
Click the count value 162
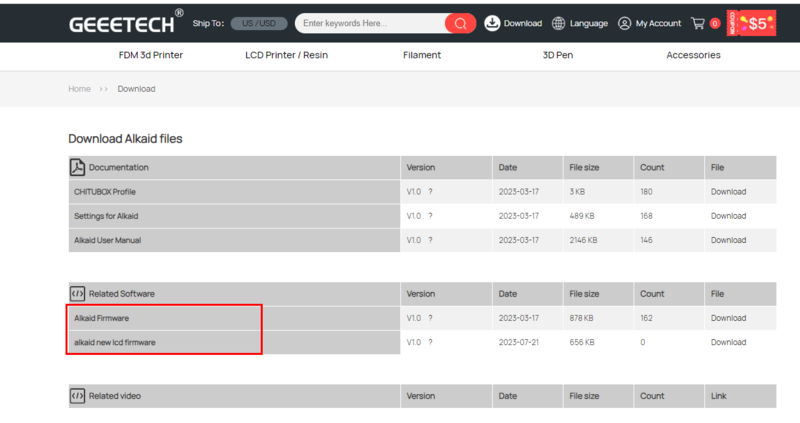[x=646, y=318]
